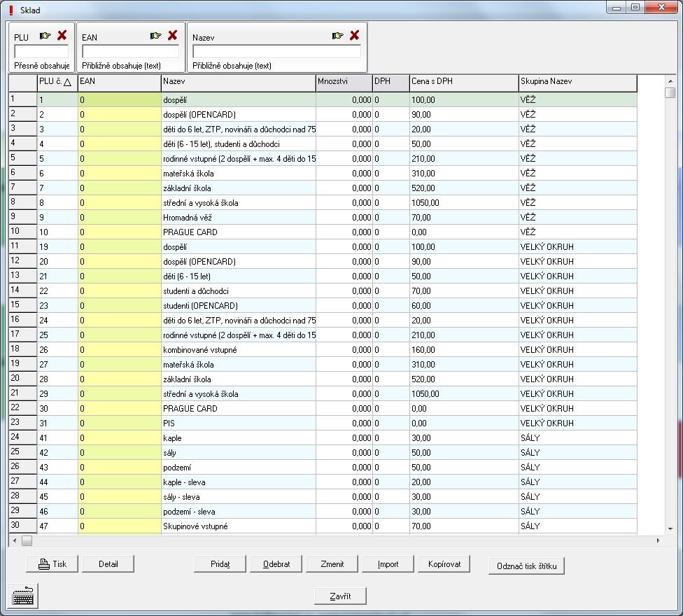Click the vertical scrollbar down arrow
The width and height of the screenshot is (683, 616).
tap(670, 529)
